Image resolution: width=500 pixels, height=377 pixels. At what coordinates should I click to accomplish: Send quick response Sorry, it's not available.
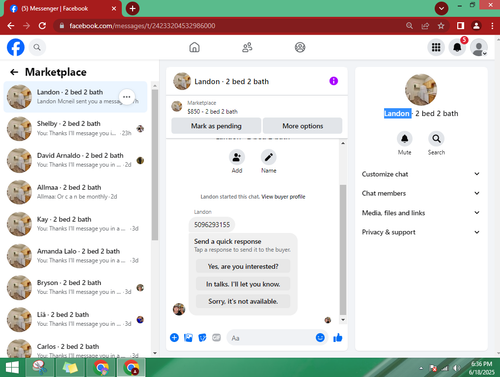[x=243, y=301]
